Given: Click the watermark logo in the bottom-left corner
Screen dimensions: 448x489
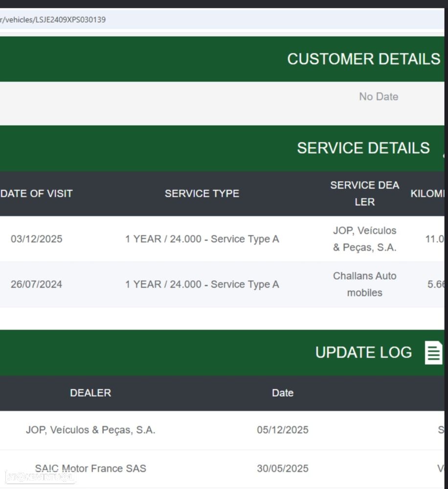Looking at the screenshot, I should (39, 477).
